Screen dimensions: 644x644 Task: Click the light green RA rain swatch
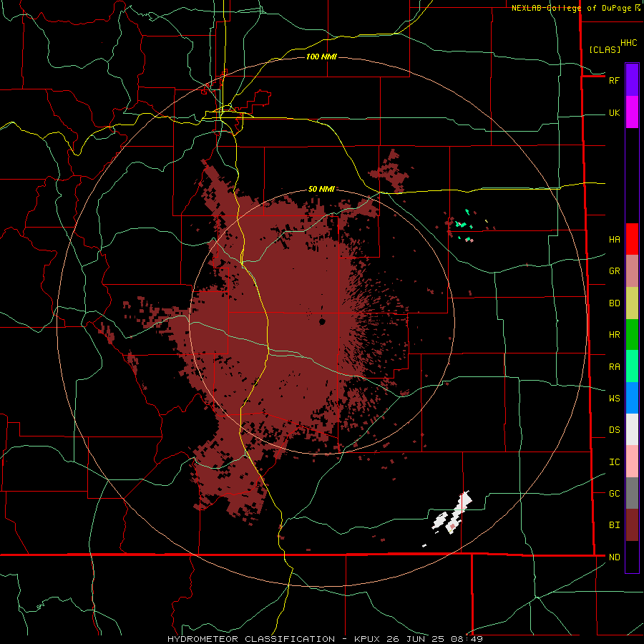pyautogui.click(x=632, y=366)
